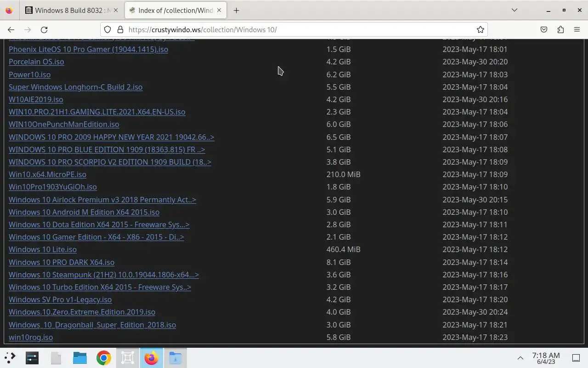Open the win10rog.iso link
Image resolution: width=588 pixels, height=368 pixels.
[31, 337]
